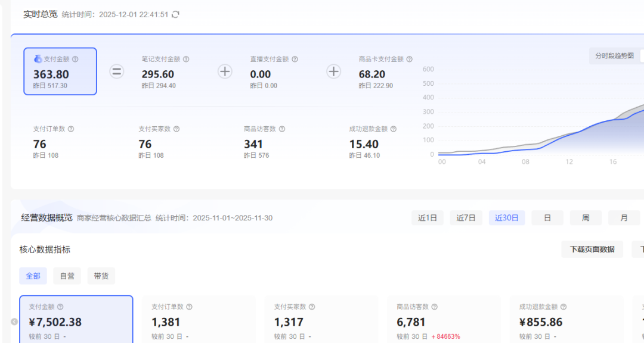Select the 近7日 time range
Viewport: 644px width, 343px height.
pos(466,218)
